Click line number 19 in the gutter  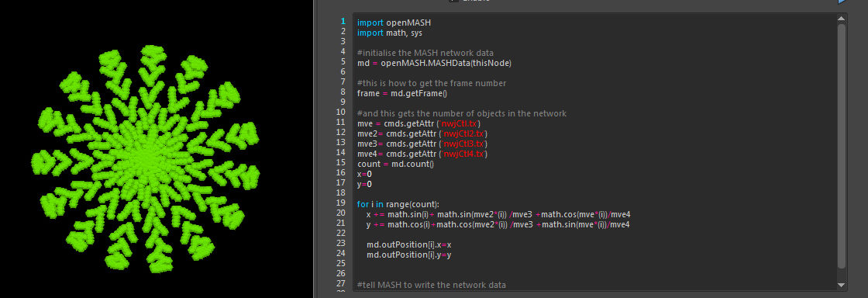tap(341, 203)
